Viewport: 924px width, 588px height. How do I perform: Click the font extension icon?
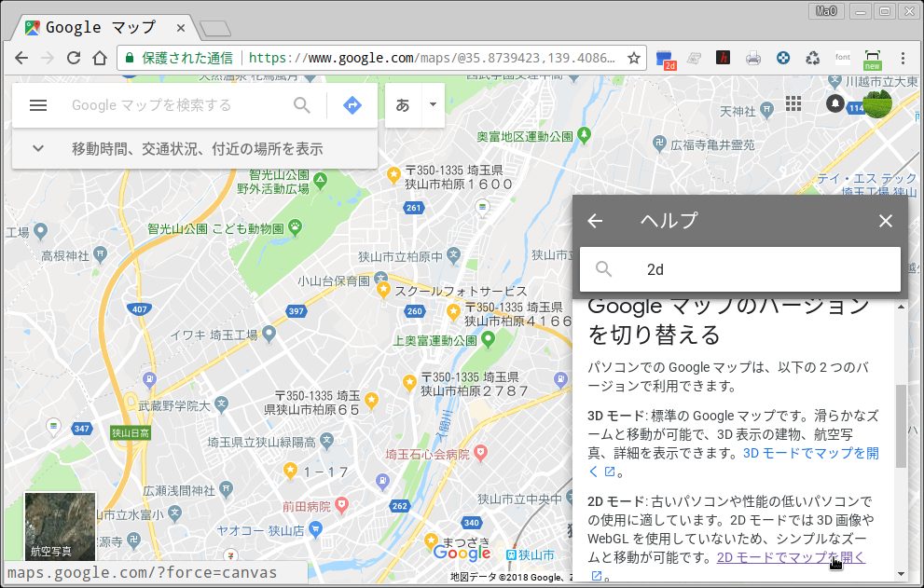point(843,57)
